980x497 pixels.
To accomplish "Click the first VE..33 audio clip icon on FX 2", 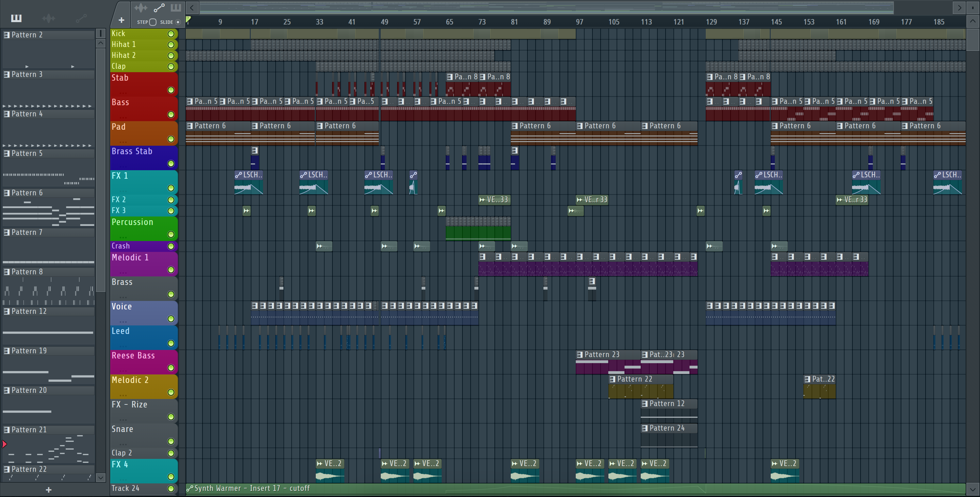I will pyautogui.click(x=483, y=200).
